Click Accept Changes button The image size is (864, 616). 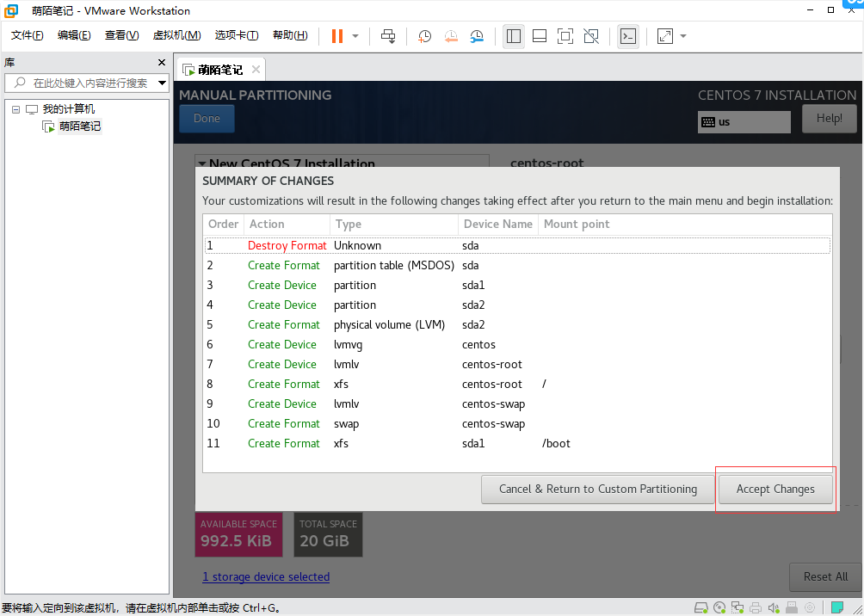[x=775, y=490]
